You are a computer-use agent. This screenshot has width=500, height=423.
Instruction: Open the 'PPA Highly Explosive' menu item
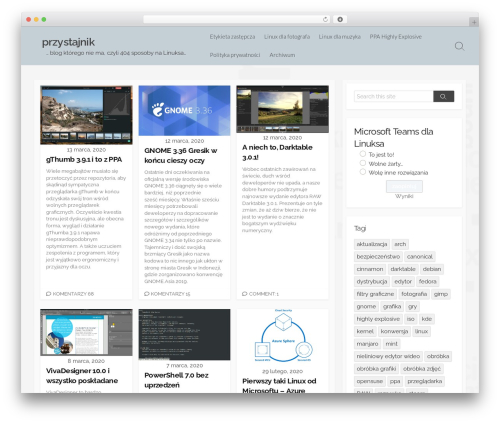point(396,37)
